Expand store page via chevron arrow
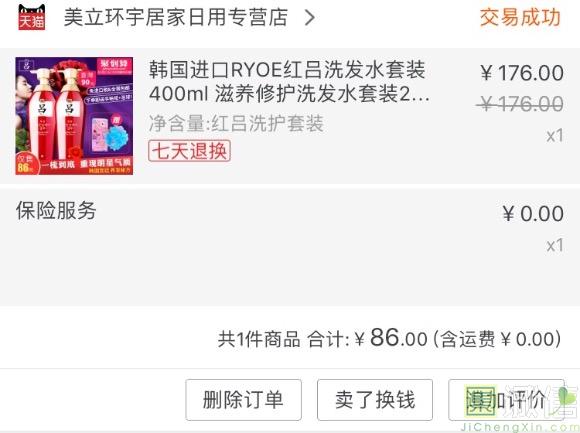 310,17
